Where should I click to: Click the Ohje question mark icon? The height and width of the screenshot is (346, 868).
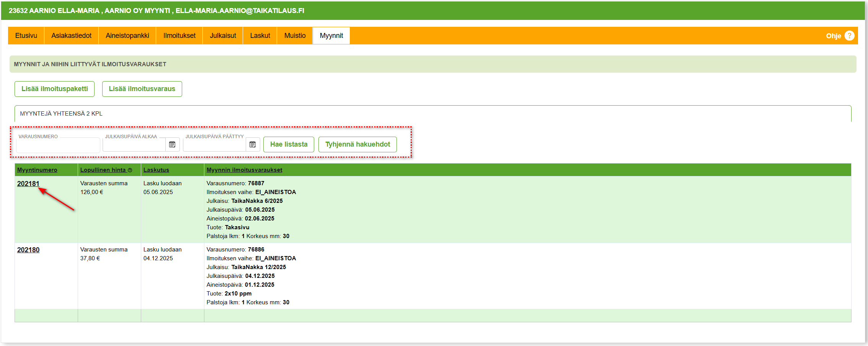tap(849, 36)
